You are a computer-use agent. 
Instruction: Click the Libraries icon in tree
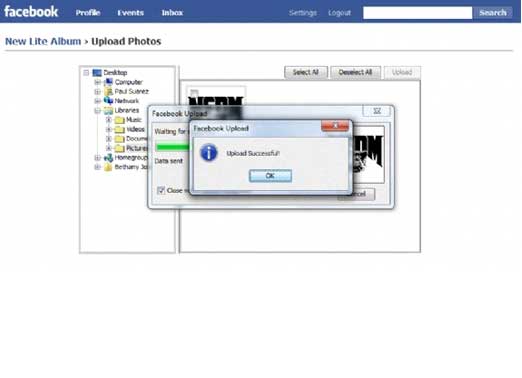point(108,110)
